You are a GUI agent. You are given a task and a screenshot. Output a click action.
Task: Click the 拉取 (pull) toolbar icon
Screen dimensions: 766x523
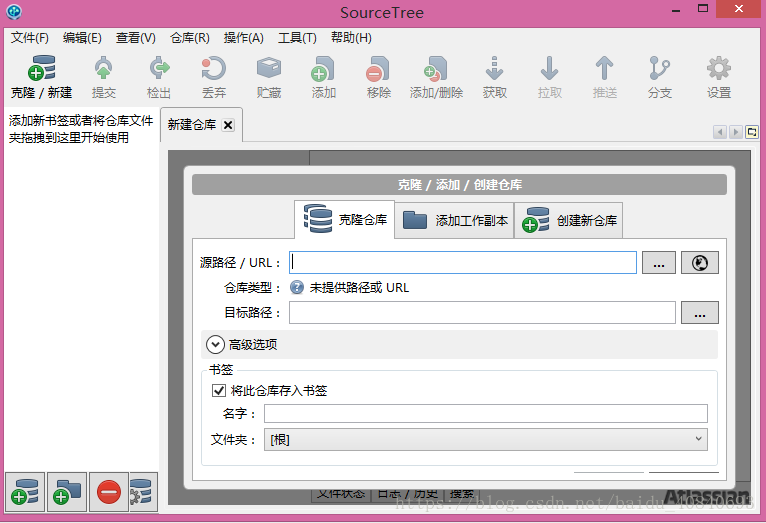coord(550,68)
